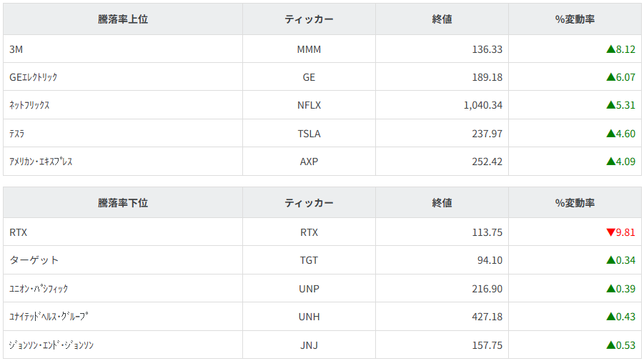The width and height of the screenshot is (644, 361).
Task: Click the JNJ ticker symbol
Action: click(x=309, y=345)
